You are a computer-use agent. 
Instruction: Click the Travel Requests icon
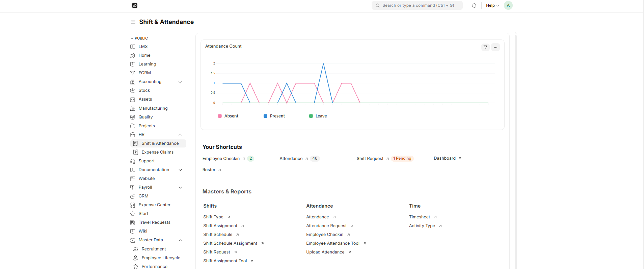point(133,222)
